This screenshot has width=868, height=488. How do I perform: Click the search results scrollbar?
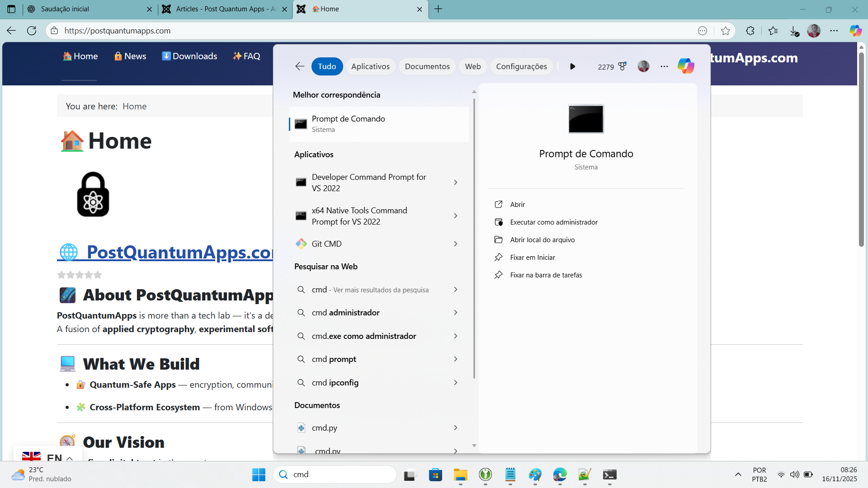coord(474,239)
